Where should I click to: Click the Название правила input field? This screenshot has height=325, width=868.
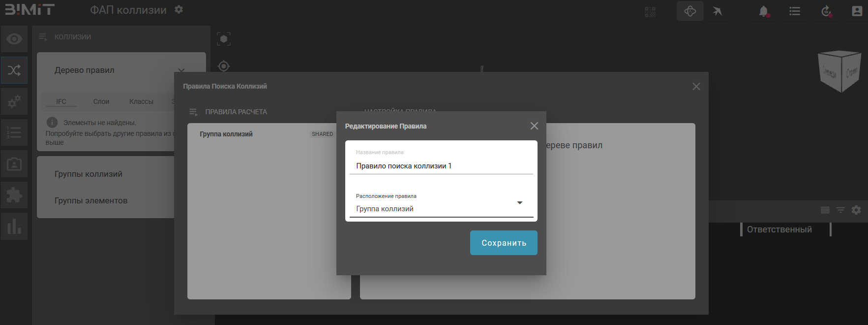(x=441, y=166)
